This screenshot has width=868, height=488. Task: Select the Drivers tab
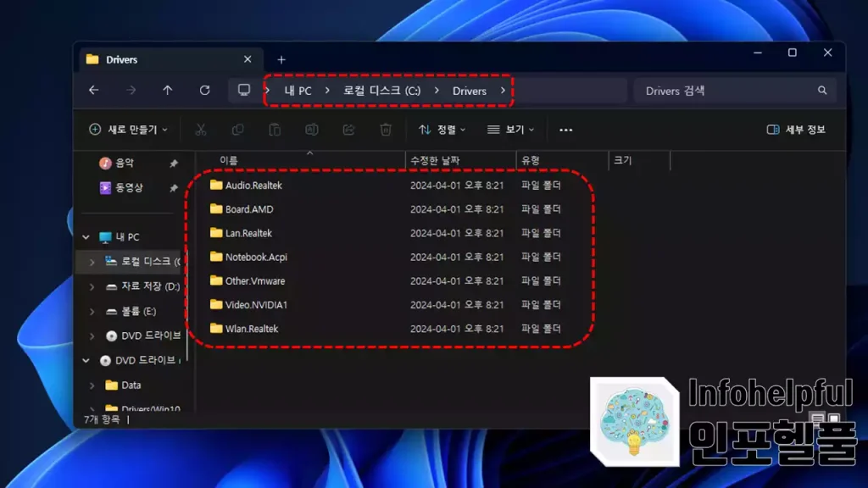(171, 59)
